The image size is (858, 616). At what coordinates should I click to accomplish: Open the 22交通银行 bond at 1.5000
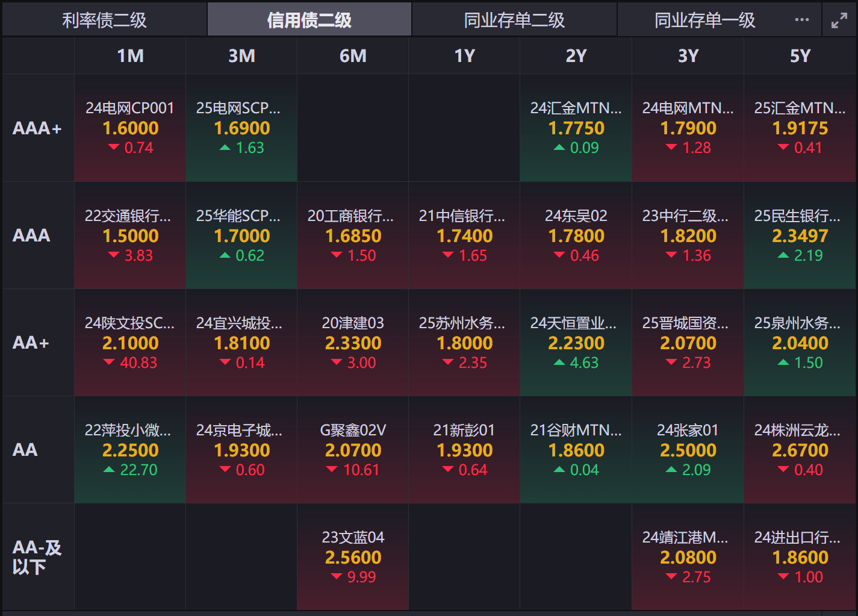130,235
